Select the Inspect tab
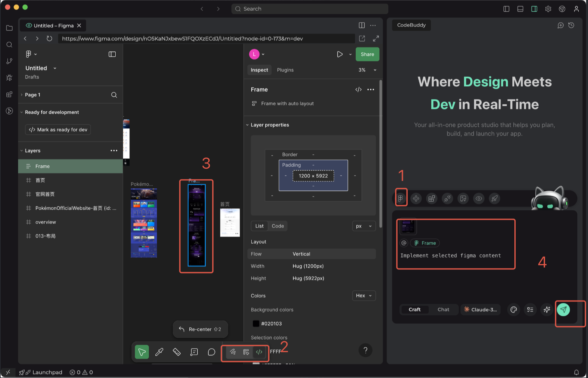The height and width of the screenshot is (378, 588). [x=259, y=70]
